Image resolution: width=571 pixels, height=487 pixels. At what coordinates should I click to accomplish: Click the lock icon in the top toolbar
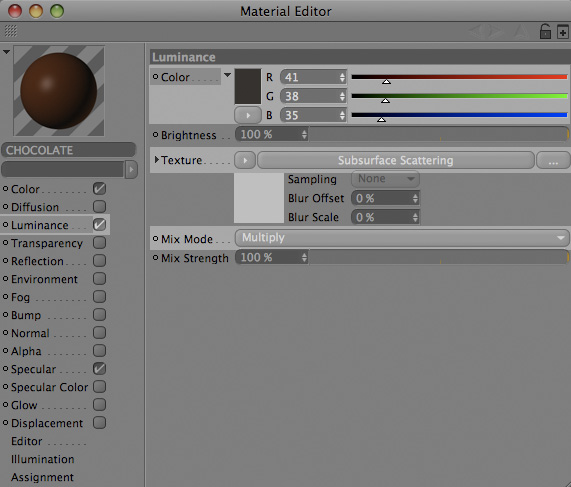(x=545, y=32)
